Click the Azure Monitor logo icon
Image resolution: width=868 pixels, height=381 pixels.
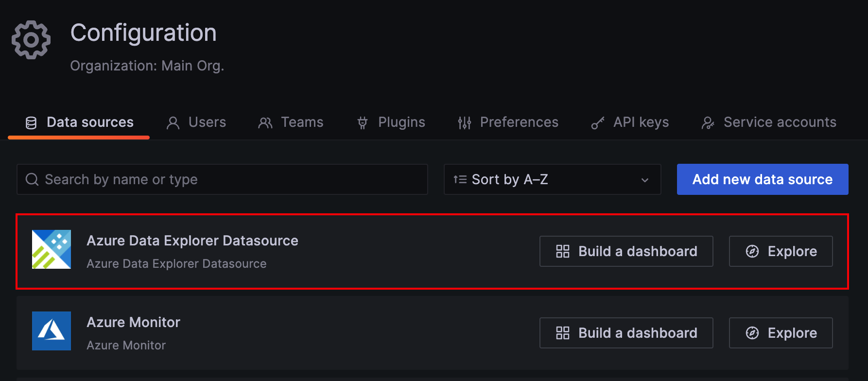click(x=52, y=331)
